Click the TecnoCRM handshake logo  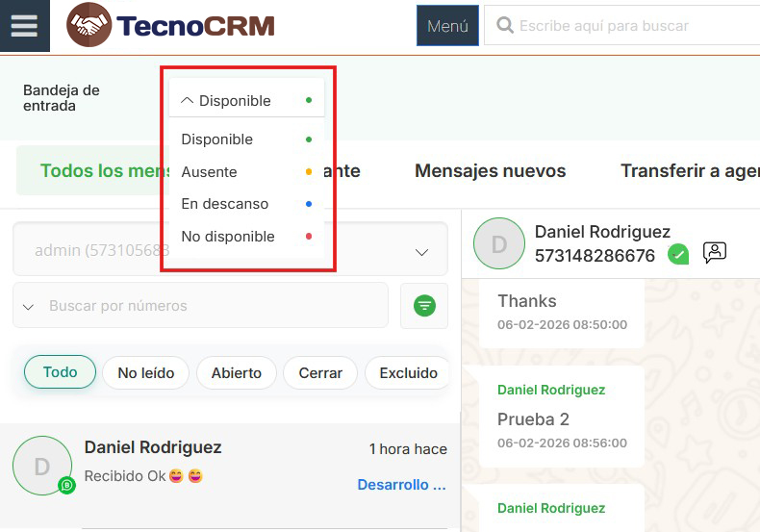coord(89,26)
